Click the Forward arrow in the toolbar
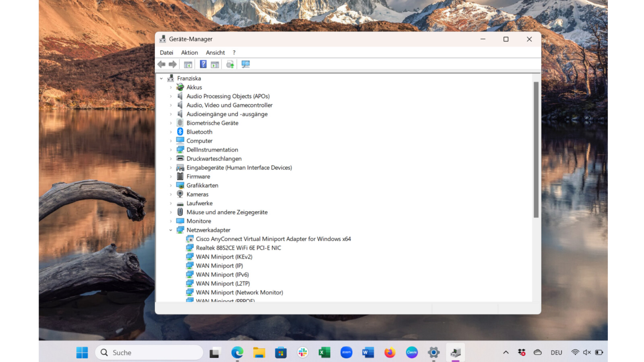 coord(173,64)
